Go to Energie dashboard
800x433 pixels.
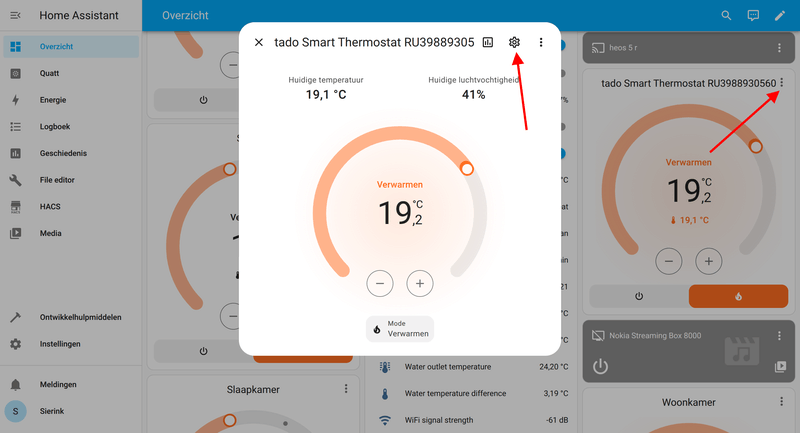pyautogui.click(x=71, y=100)
